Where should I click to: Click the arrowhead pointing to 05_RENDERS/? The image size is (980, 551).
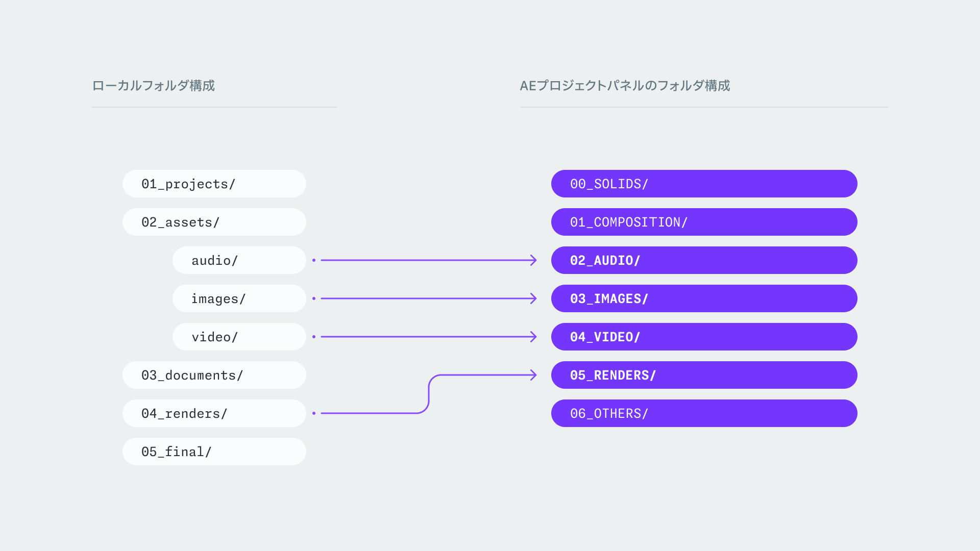click(x=533, y=375)
